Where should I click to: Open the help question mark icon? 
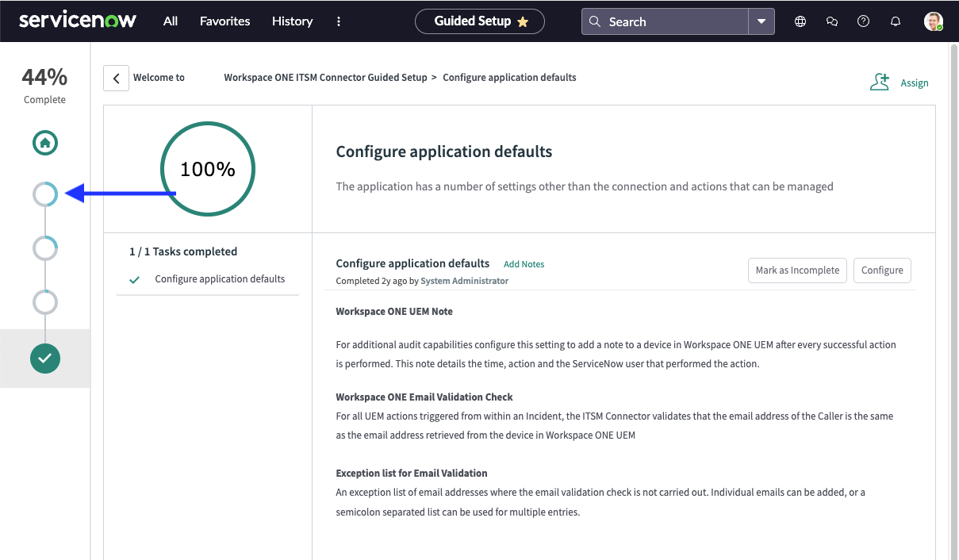[863, 21]
